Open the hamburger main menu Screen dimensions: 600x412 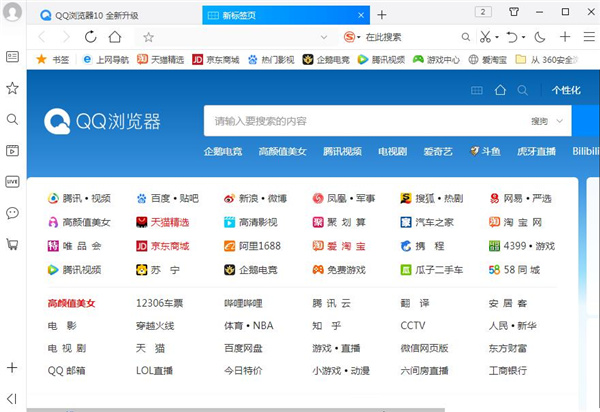pyautogui.click(x=589, y=37)
